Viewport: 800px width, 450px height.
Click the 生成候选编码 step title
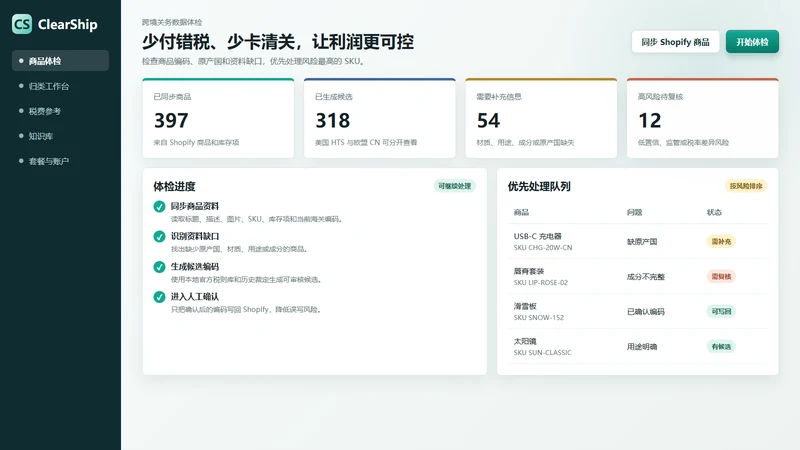tap(194, 266)
